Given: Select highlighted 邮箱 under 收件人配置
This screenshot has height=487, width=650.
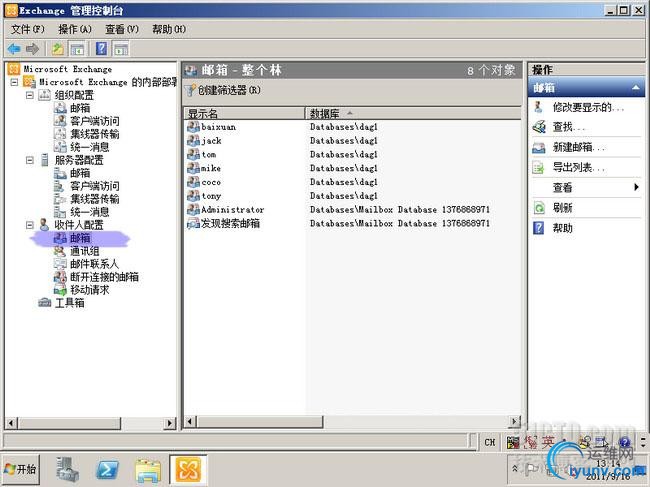Looking at the screenshot, I should click(80, 238).
